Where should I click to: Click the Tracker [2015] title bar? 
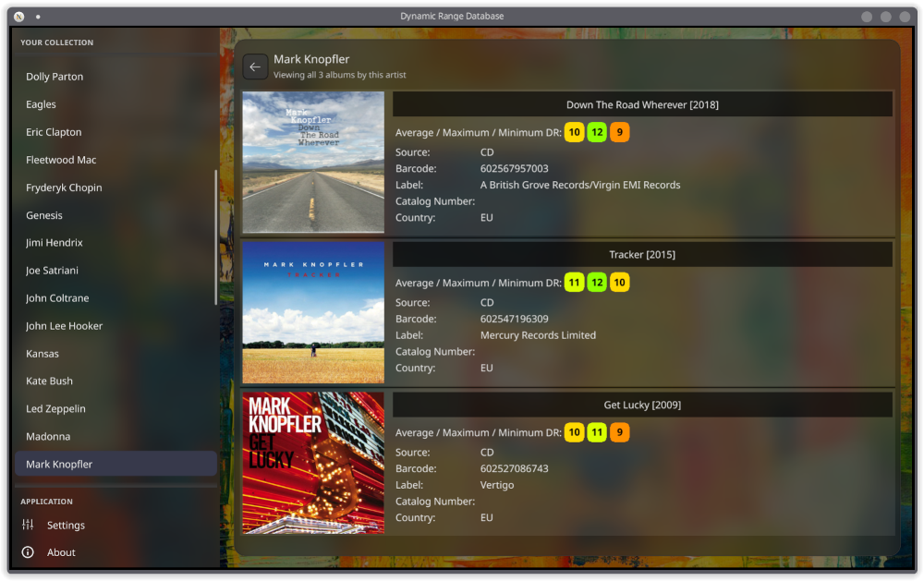[x=642, y=255]
